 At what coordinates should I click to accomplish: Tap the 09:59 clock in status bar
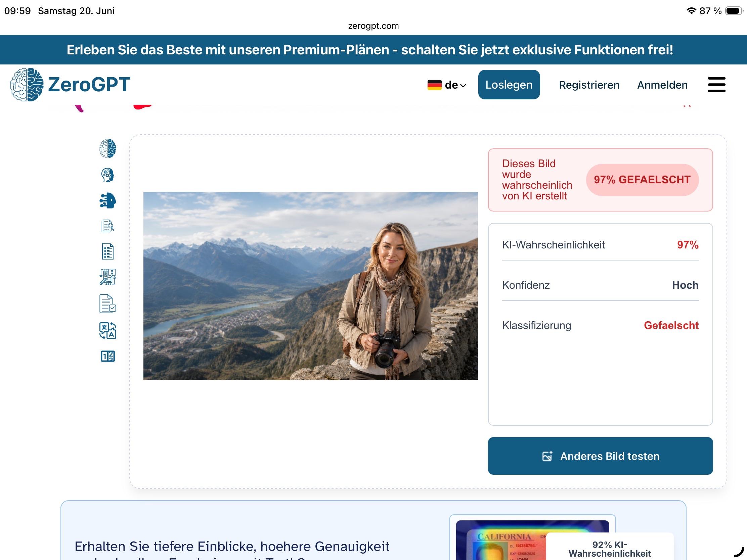click(x=17, y=11)
